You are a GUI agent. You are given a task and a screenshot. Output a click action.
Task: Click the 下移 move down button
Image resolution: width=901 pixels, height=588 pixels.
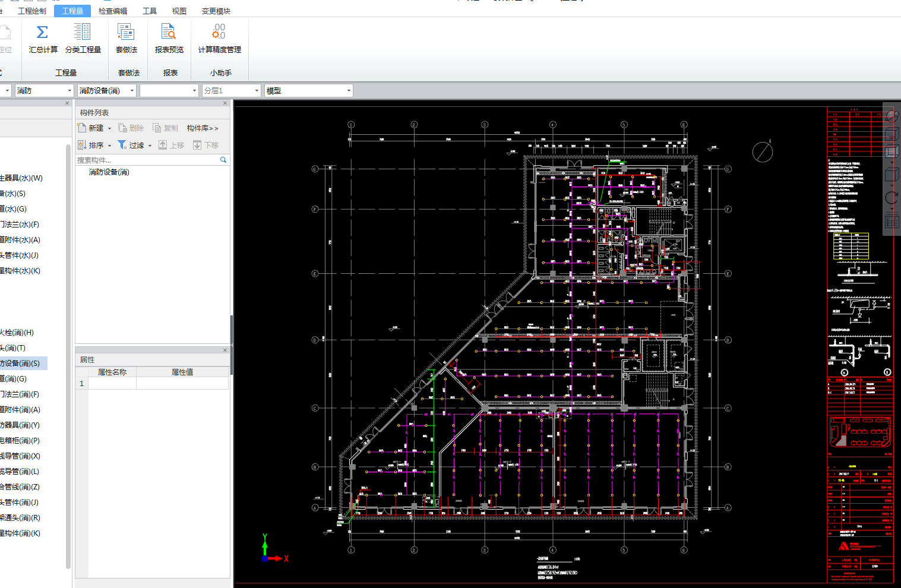click(x=206, y=145)
